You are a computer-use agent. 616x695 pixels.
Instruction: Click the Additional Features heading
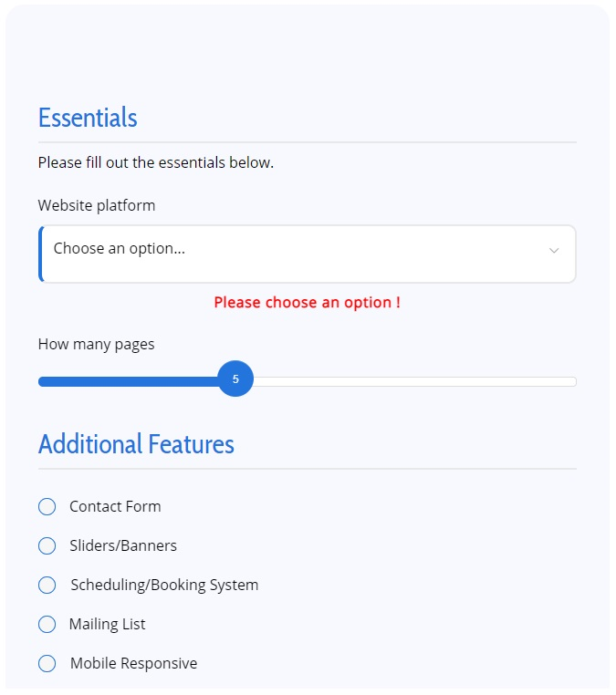tap(136, 444)
